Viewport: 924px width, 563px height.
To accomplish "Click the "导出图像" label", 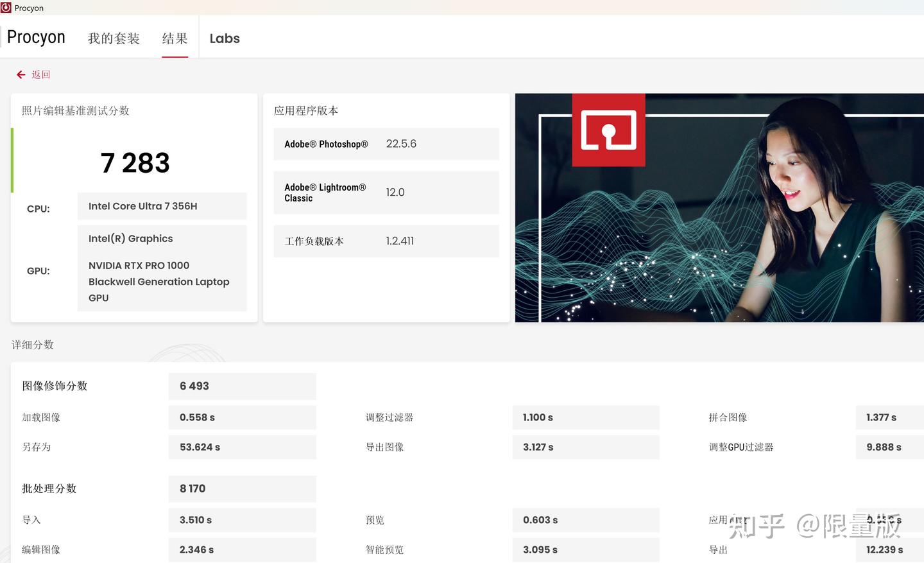I will (385, 447).
